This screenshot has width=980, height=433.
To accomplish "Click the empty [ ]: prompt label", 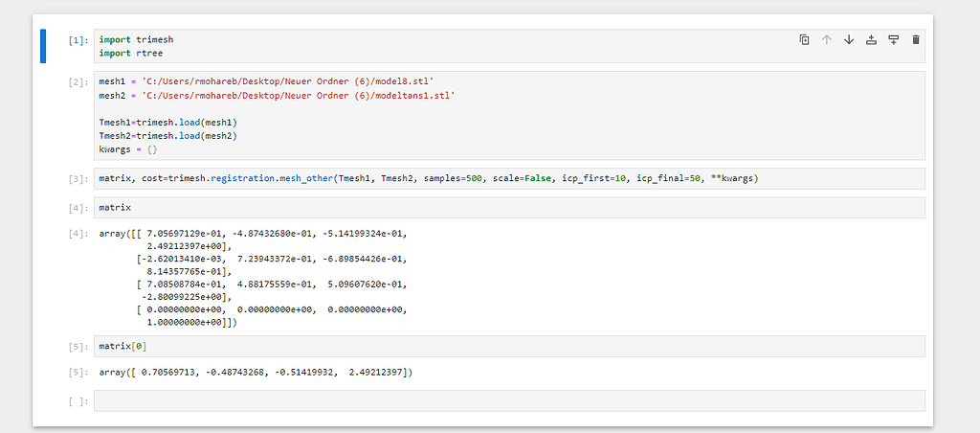I will pos(78,401).
